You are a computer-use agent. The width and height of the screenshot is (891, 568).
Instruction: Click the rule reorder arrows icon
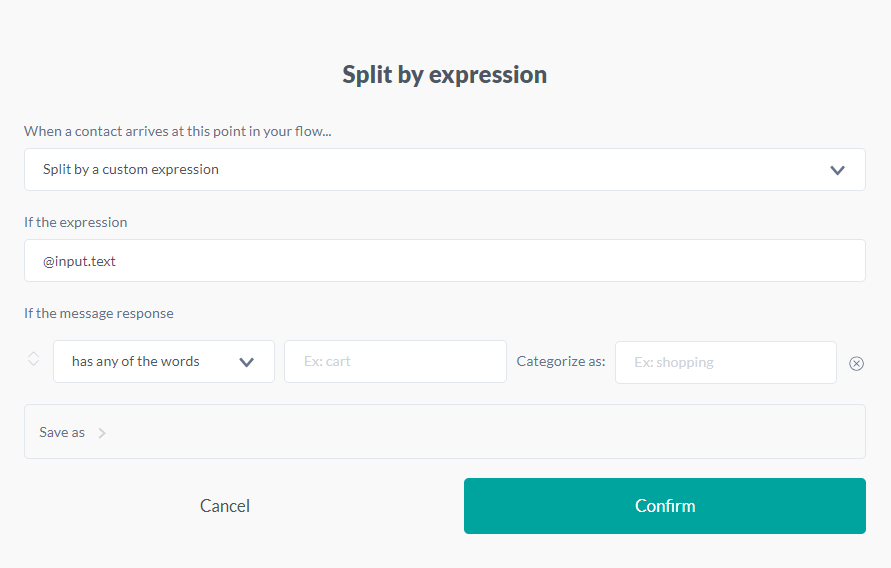[x=33, y=359]
